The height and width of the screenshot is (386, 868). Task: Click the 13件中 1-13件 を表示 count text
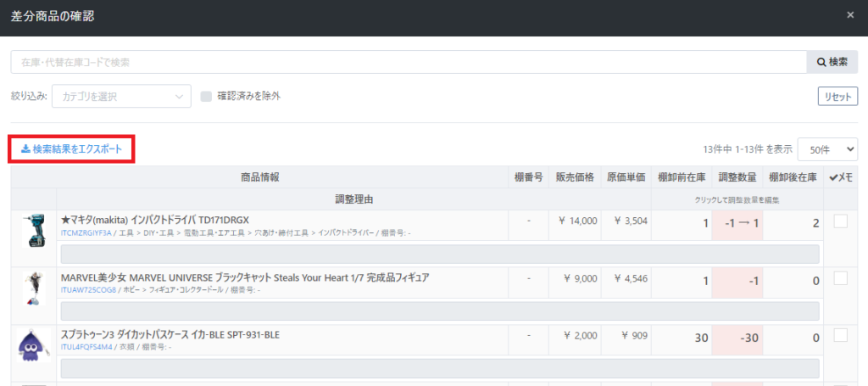[748, 149]
